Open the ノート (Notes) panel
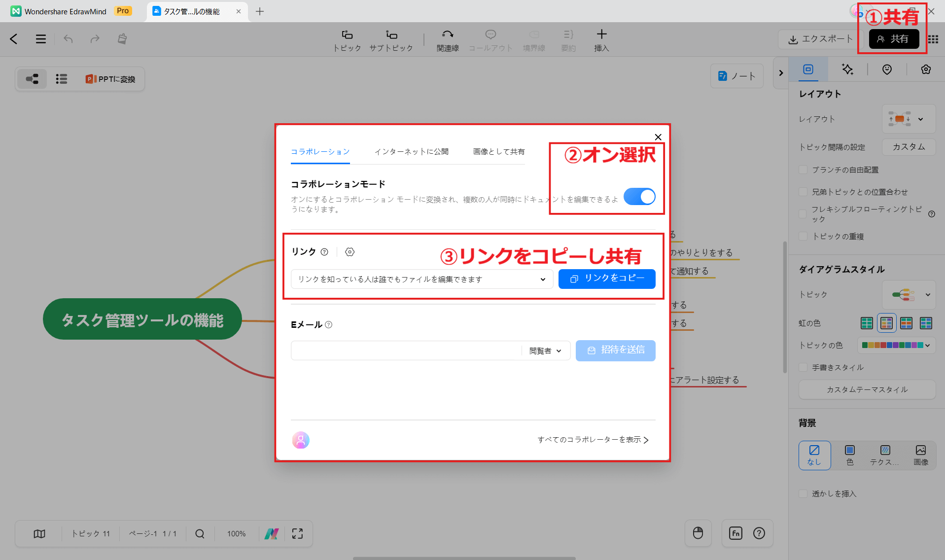The height and width of the screenshot is (560, 945). (x=736, y=76)
